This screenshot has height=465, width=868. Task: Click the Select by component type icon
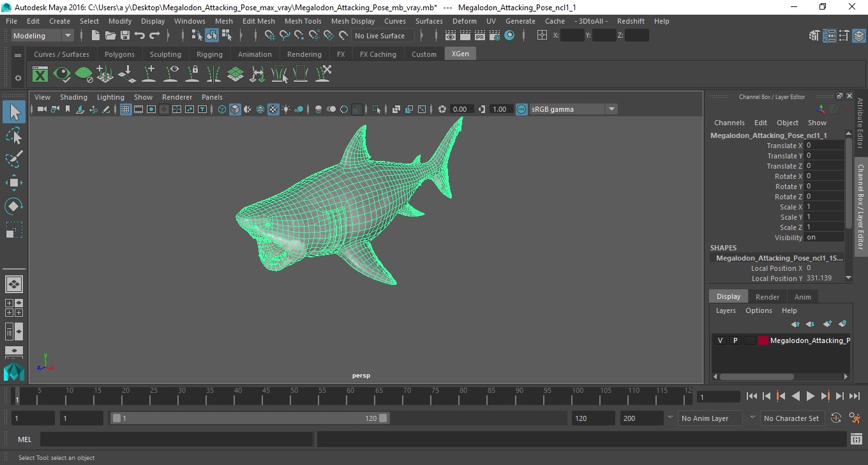click(226, 36)
